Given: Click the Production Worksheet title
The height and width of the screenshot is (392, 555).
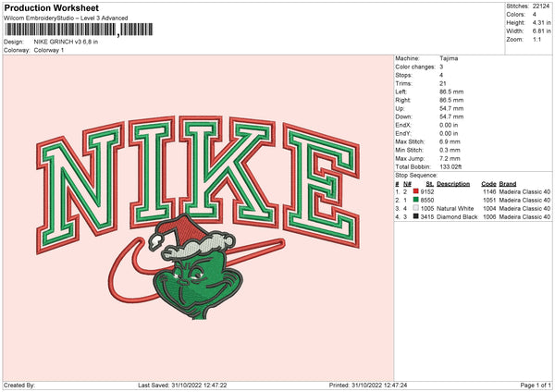Looking at the screenshot, I should (x=51, y=7).
